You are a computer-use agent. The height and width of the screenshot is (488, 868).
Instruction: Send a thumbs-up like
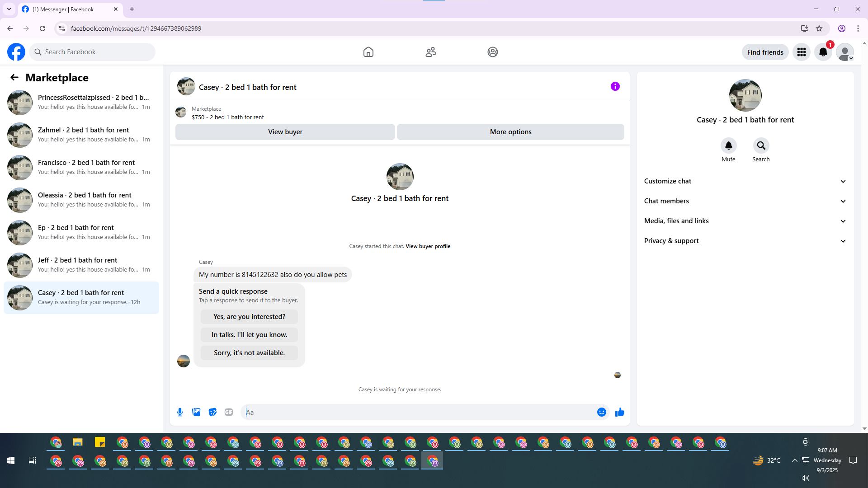pos(620,412)
